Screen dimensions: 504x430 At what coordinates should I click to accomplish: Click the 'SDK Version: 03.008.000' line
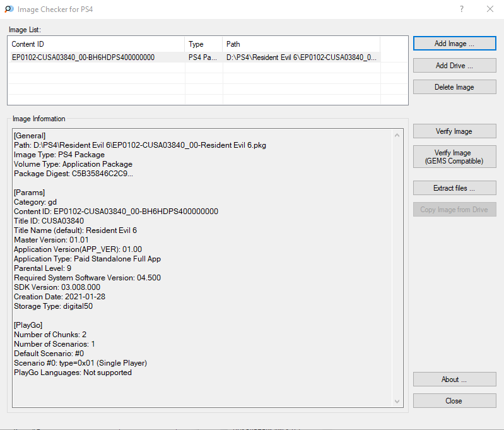coord(57,287)
